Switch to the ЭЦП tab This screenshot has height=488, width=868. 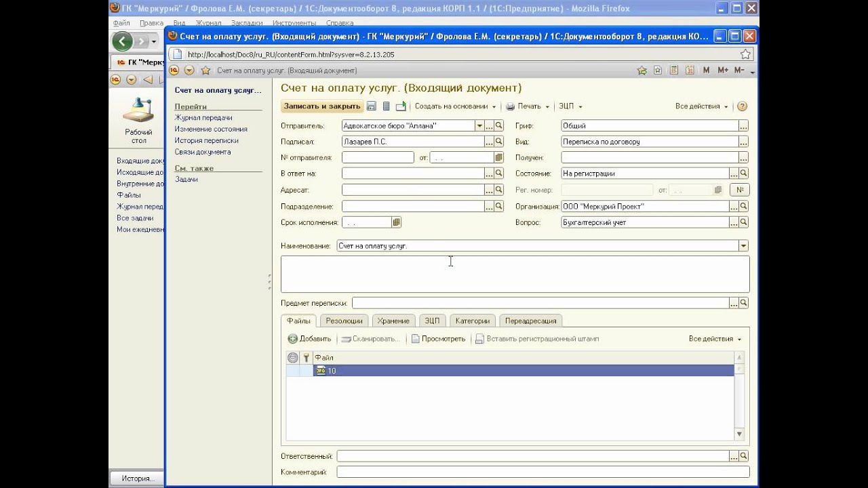[x=432, y=321]
